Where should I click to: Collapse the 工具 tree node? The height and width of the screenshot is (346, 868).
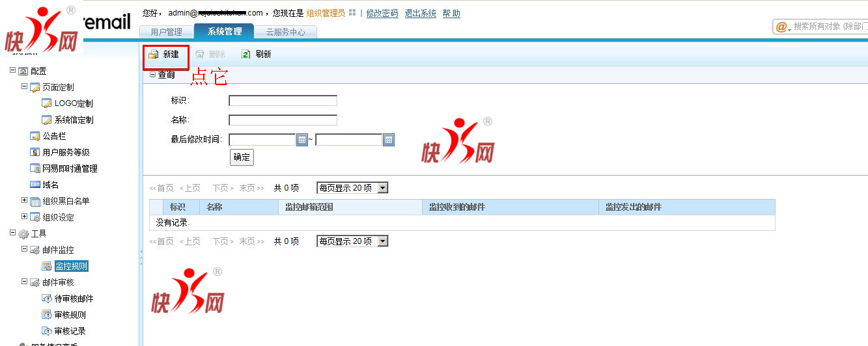pos(12,233)
